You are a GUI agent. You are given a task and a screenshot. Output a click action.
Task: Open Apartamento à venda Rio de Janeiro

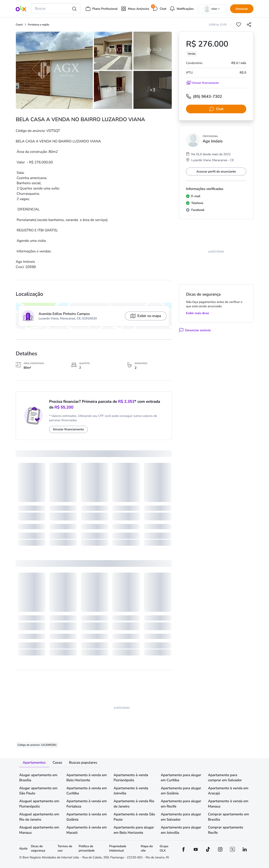(x=134, y=804)
